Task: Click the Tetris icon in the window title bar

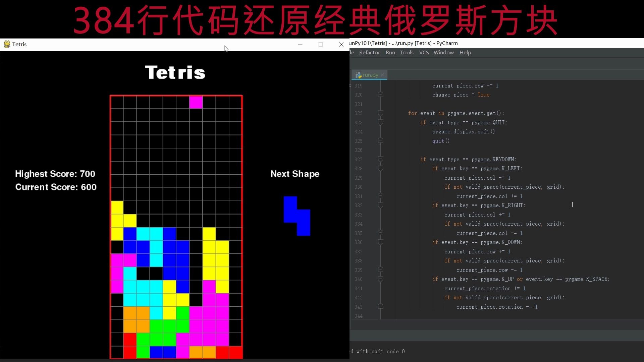Action: tap(7, 44)
